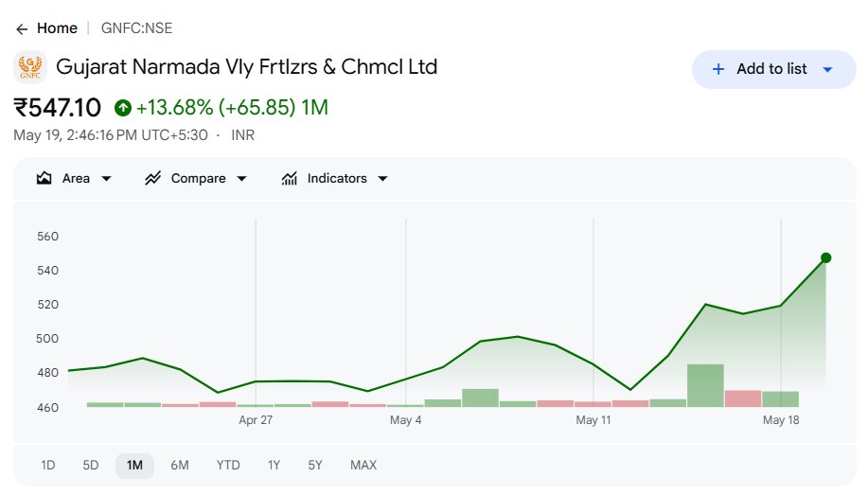868x495 pixels.
Task: Click the May 18 date label
Action: point(781,420)
